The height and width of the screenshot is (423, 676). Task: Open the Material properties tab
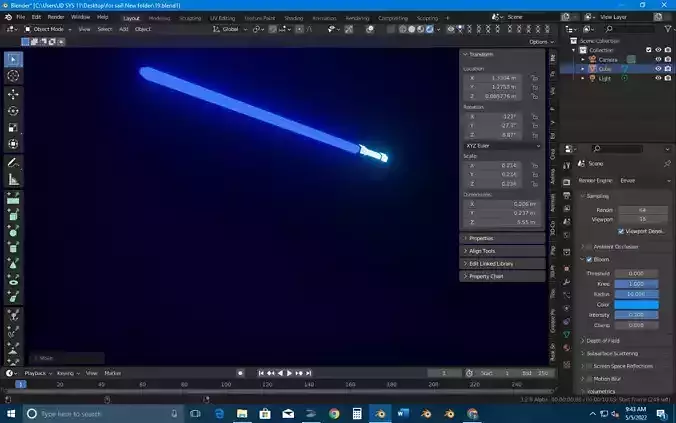566,348
